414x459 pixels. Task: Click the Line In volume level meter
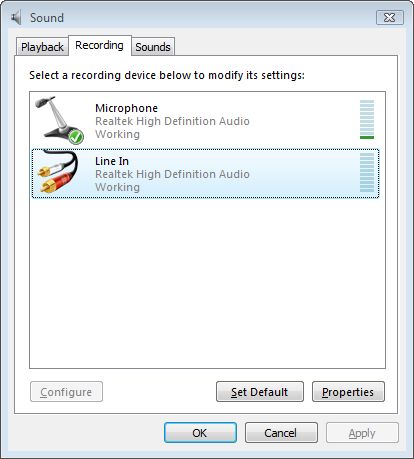click(x=367, y=172)
